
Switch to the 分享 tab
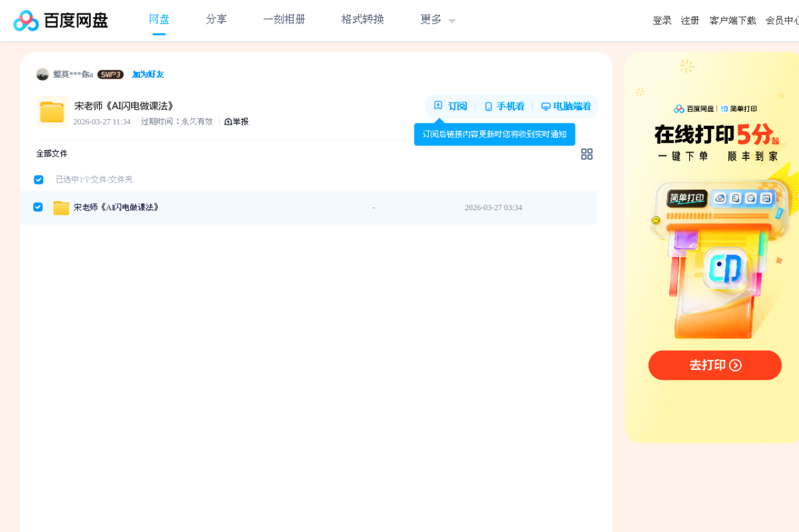point(216,19)
